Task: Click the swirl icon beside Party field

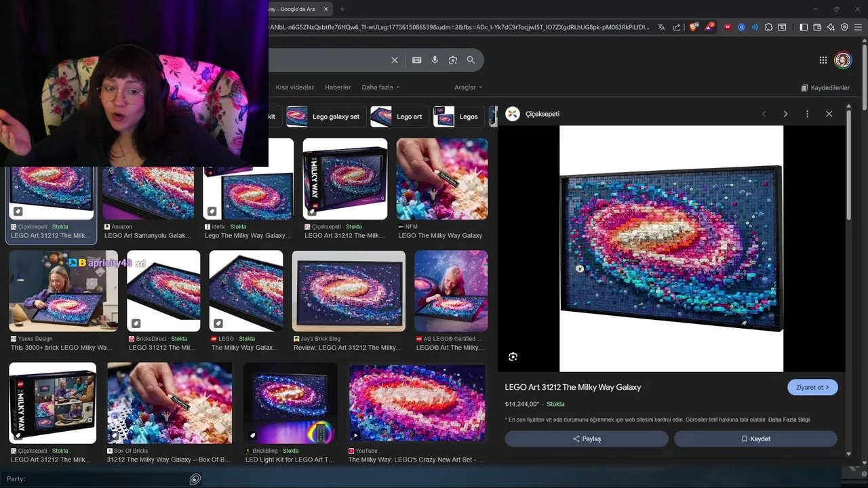Action: pos(195,479)
